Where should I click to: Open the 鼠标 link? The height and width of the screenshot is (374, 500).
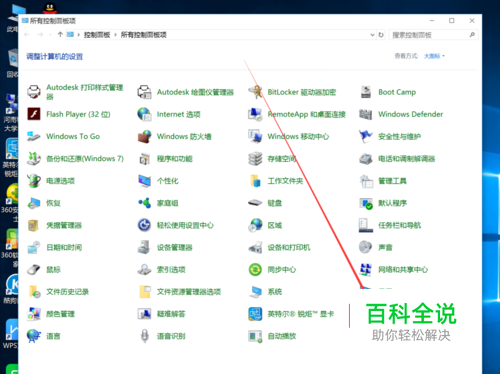coord(53,270)
